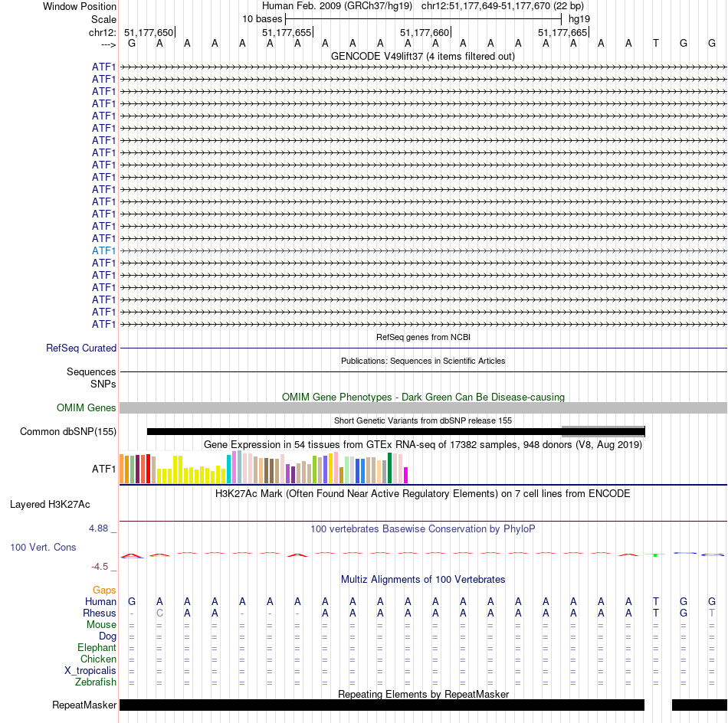Click the Rhesus alignment row label
This screenshot has height=723, width=728.
pos(100,613)
